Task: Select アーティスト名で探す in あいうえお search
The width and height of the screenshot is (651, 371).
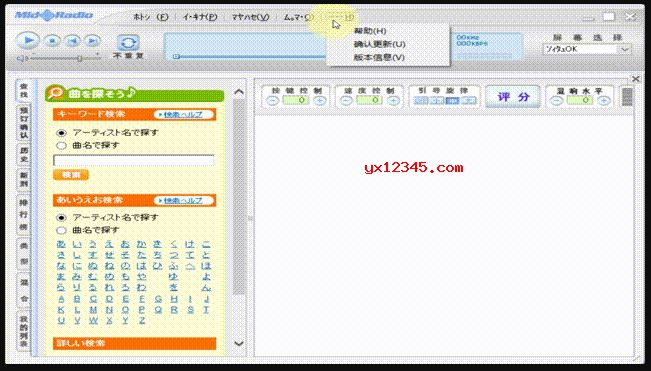Action: point(61,217)
